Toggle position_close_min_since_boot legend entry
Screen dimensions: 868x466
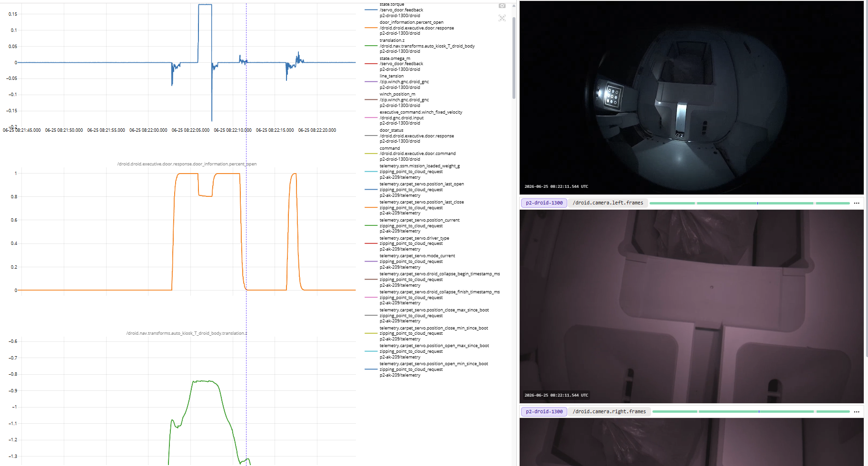point(426,333)
